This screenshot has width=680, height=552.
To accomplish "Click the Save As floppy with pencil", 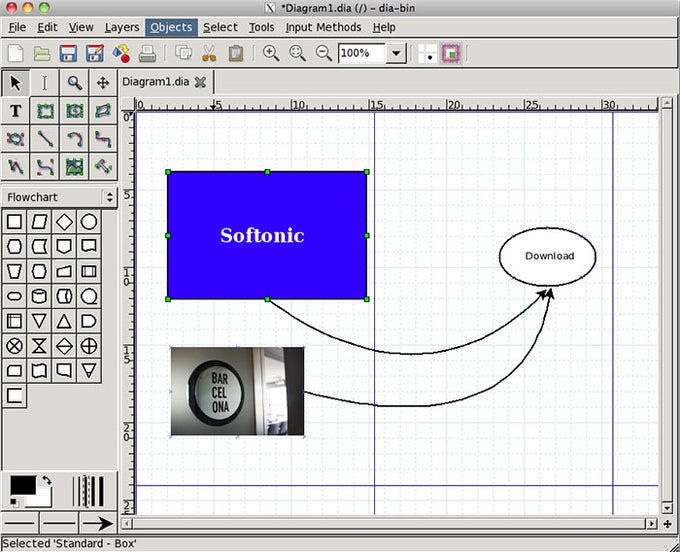I will tap(95, 53).
